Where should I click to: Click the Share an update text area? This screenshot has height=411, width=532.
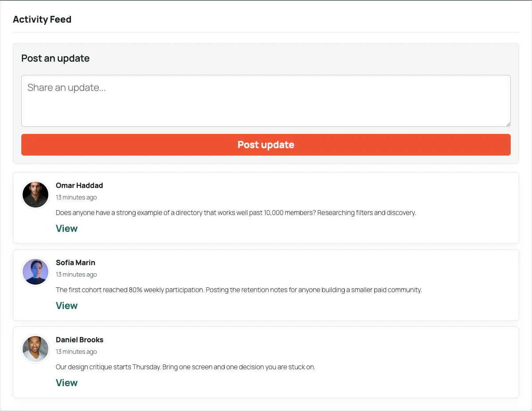point(266,101)
